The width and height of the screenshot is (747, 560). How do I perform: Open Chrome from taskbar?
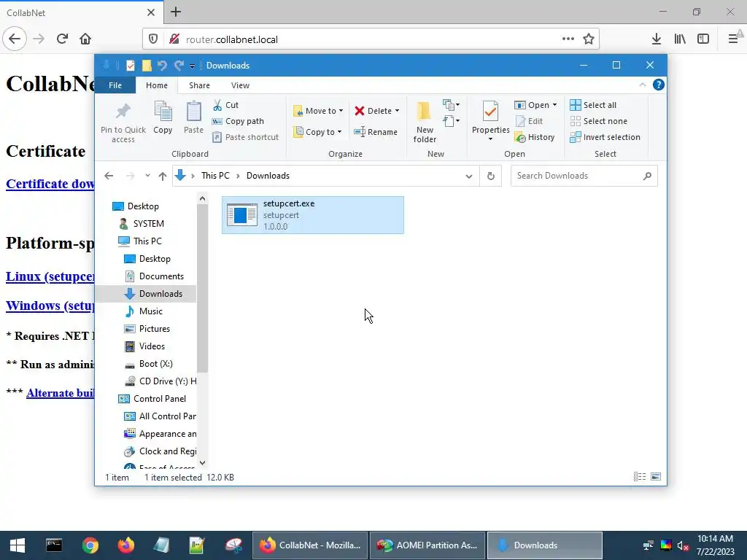coord(90,545)
